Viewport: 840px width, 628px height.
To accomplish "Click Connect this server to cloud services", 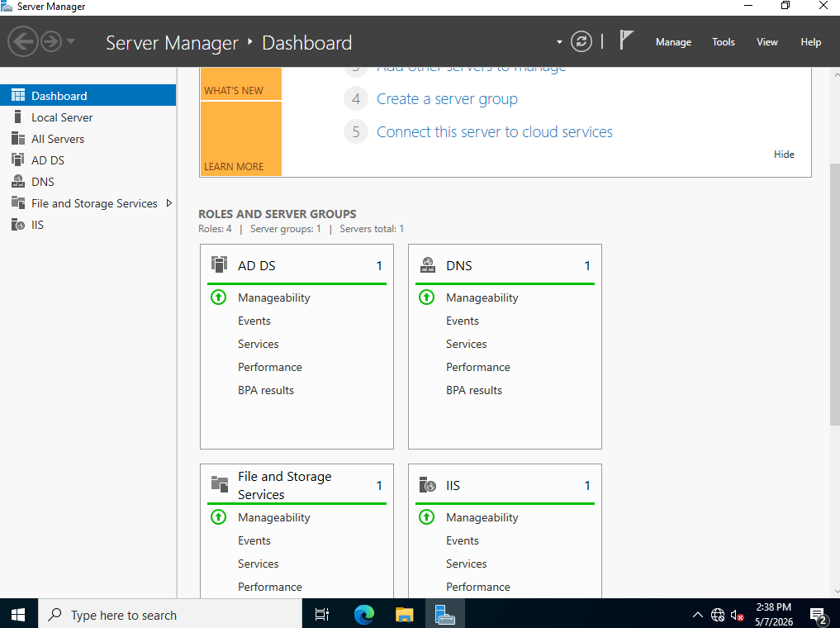I will 495,132.
